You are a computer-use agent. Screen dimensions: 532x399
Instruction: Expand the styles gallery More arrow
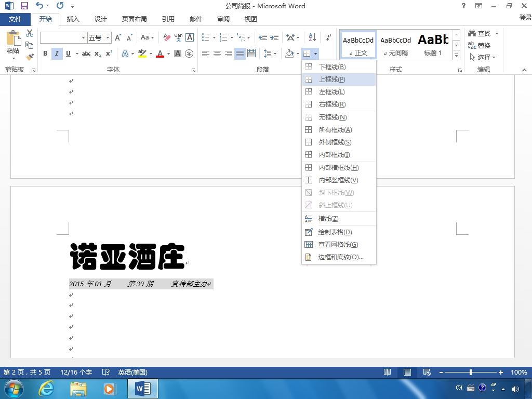(x=456, y=55)
